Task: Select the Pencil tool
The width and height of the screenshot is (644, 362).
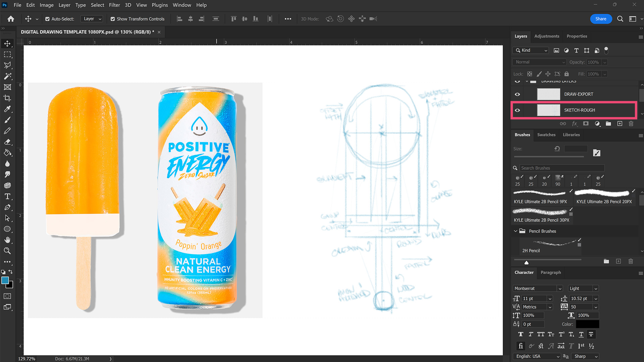Action: (7, 131)
